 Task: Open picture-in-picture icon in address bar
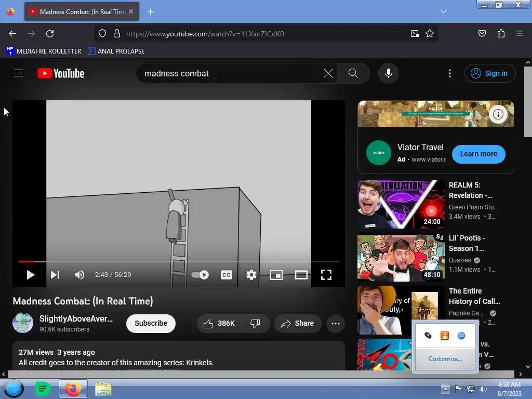(415, 34)
